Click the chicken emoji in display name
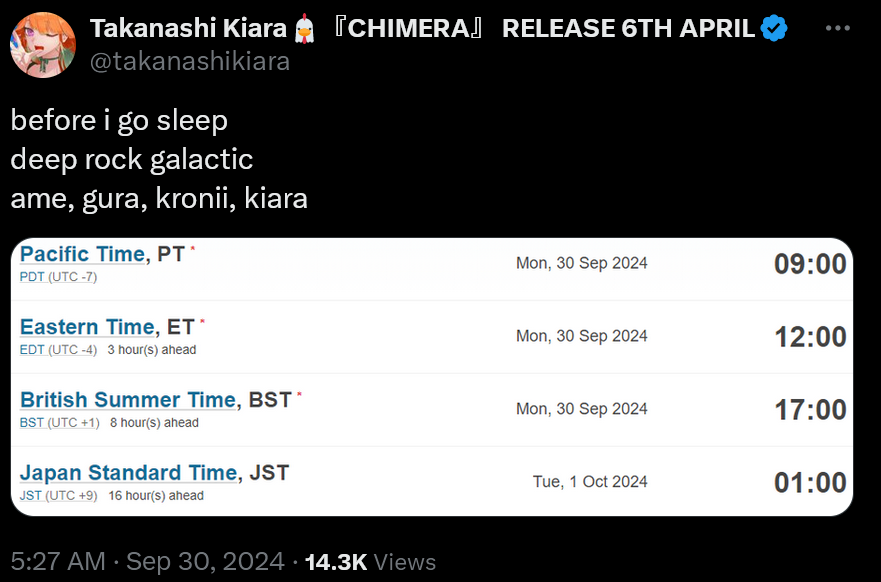The height and width of the screenshot is (582, 881). point(305,29)
